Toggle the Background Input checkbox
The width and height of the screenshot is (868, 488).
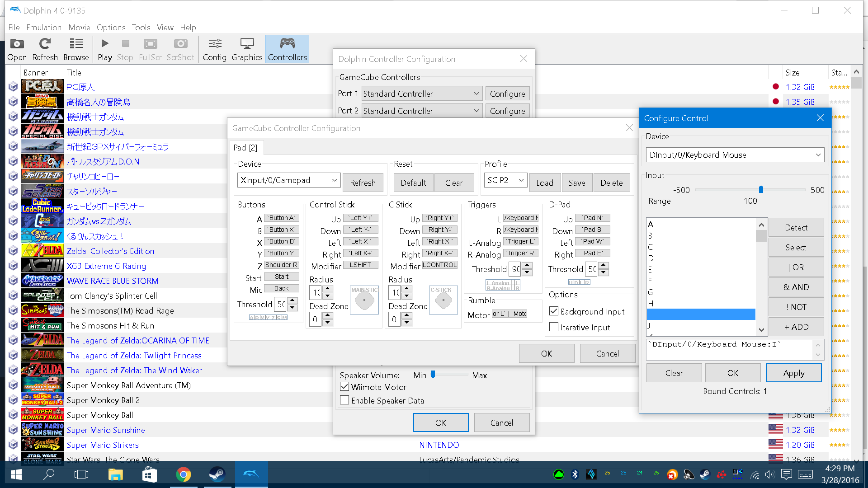pos(554,311)
